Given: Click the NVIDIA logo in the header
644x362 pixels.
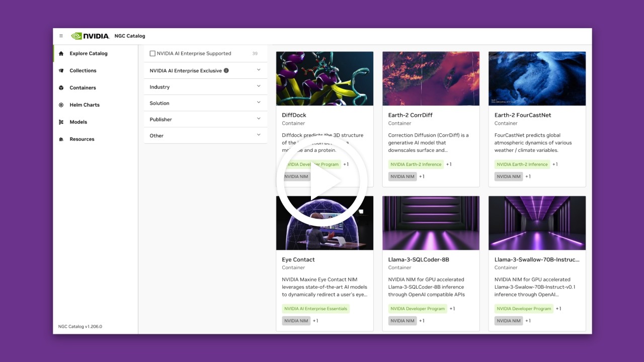Looking at the screenshot, I should point(90,36).
